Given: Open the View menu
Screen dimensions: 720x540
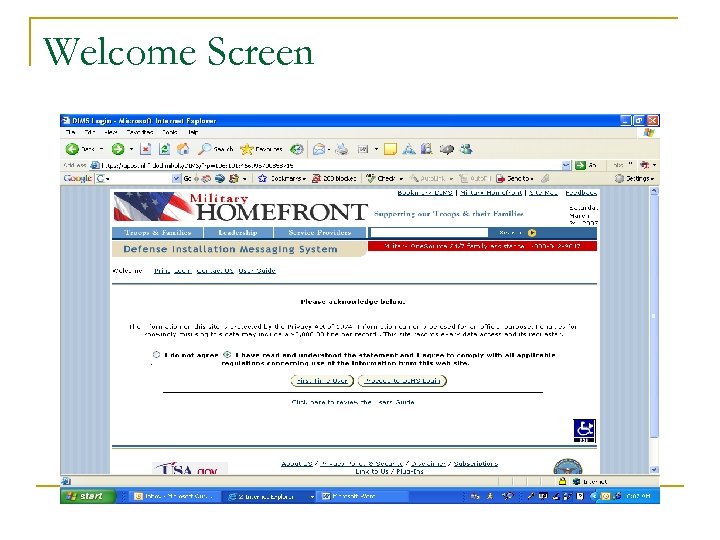Looking at the screenshot, I should click(x=111, y=132).
